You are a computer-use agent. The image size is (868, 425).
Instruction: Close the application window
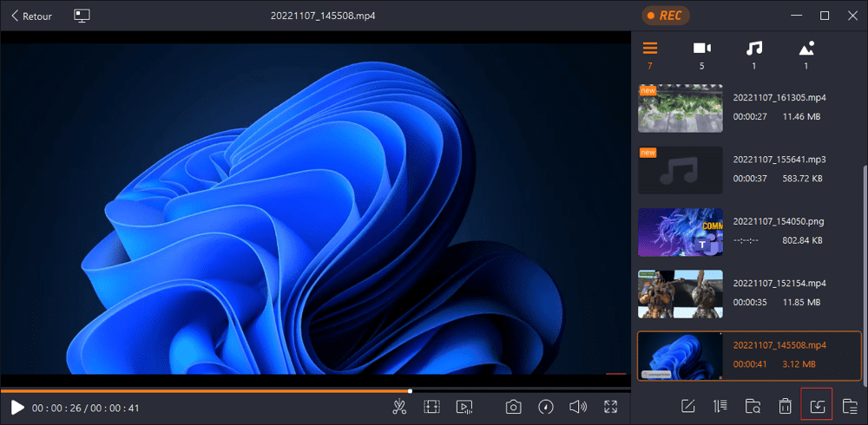pyautogui.click(x=852, y=16)
